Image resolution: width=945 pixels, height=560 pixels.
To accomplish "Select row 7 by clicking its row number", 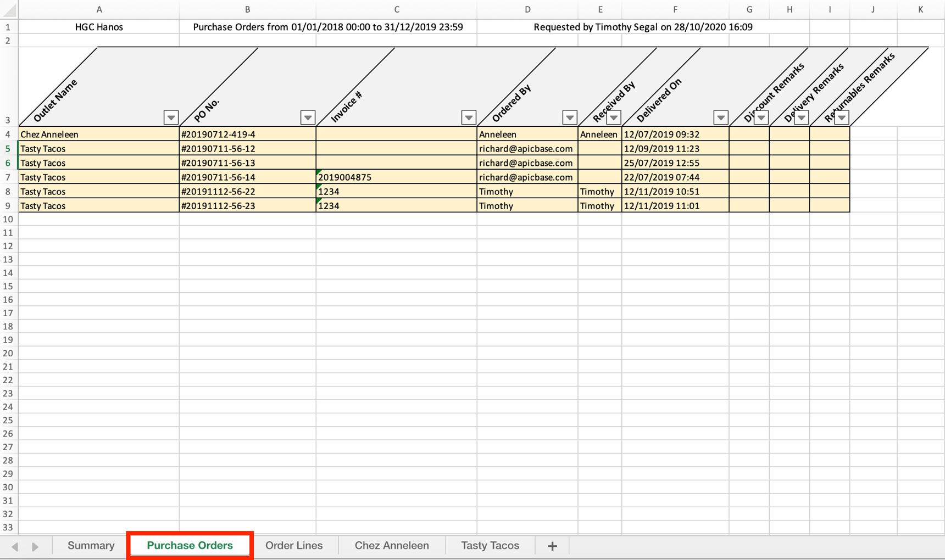I will [8, 177].
